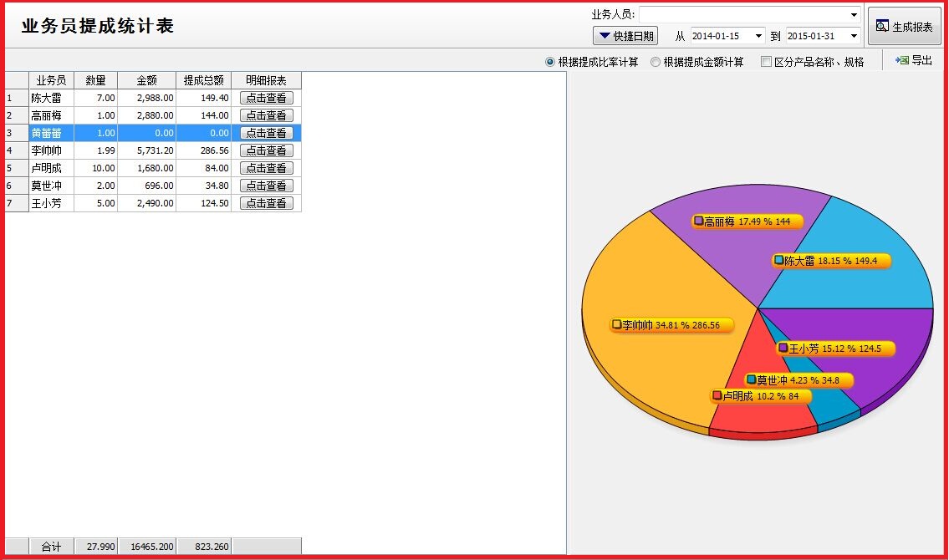Click the commission cell 149.40

pyautogui.click(x=203, y=98)
